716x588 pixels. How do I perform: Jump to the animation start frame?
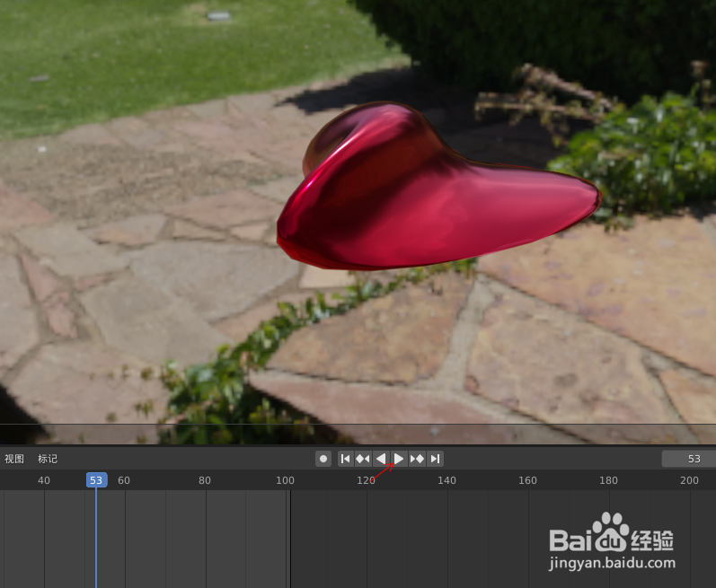click(x=346, y=459)
